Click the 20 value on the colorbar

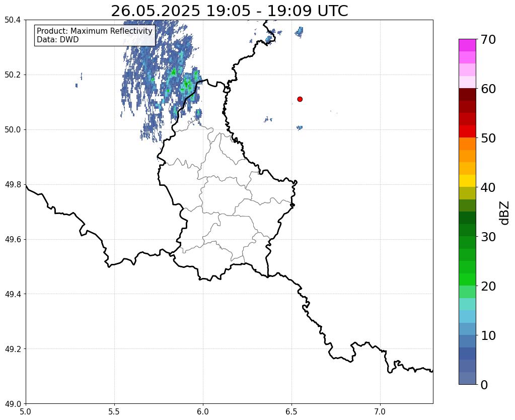tap(488, 286)
